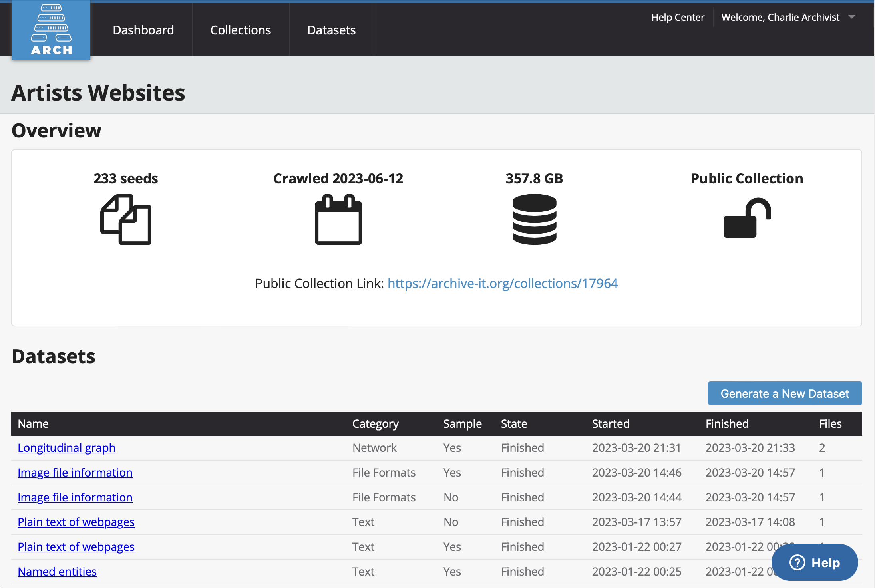Go to the Collections nav item
The width and height of the screenshot is (875, 588).
point(241,30)
